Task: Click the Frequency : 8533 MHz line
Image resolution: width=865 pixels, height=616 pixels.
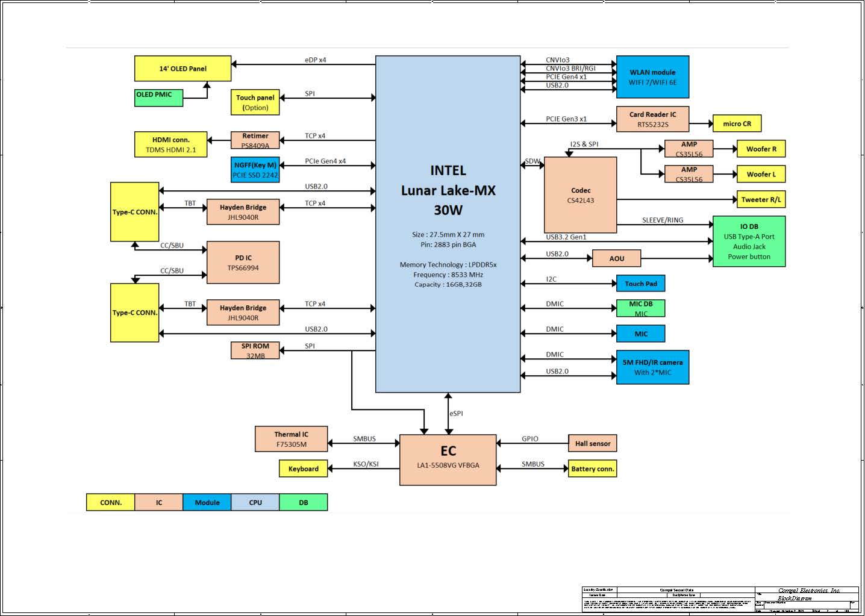Action: pos(448,275)
